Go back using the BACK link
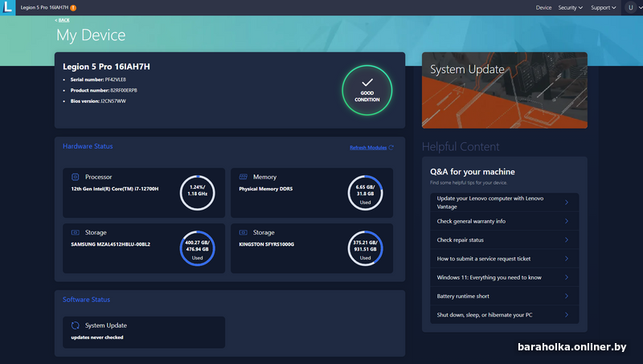This screenshot has height=364, width=643. pyautogui.click(x=63, y=20)
